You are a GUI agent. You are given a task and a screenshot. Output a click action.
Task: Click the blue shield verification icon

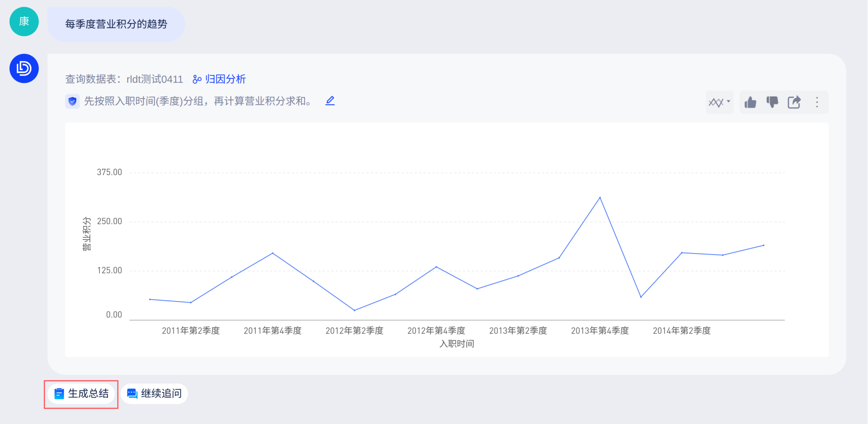[72, 101]
